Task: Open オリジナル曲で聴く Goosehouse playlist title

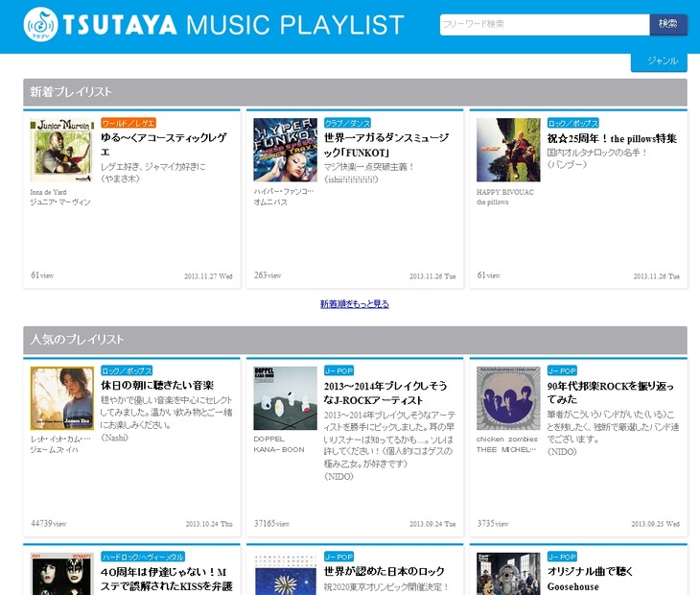Action: tap(590, 579)
